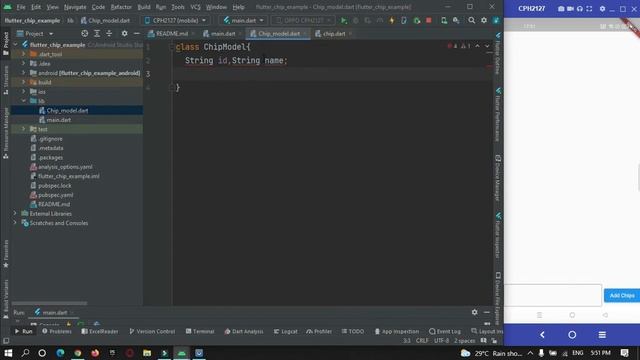Screen dimensions: 640x360
Task: Expand the .dart_tool folder
Action: [x=24, y=54]
